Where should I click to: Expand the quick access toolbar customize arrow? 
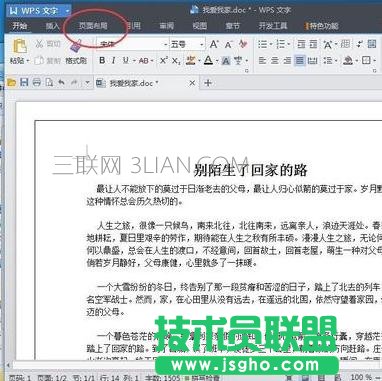click(87, 82)
